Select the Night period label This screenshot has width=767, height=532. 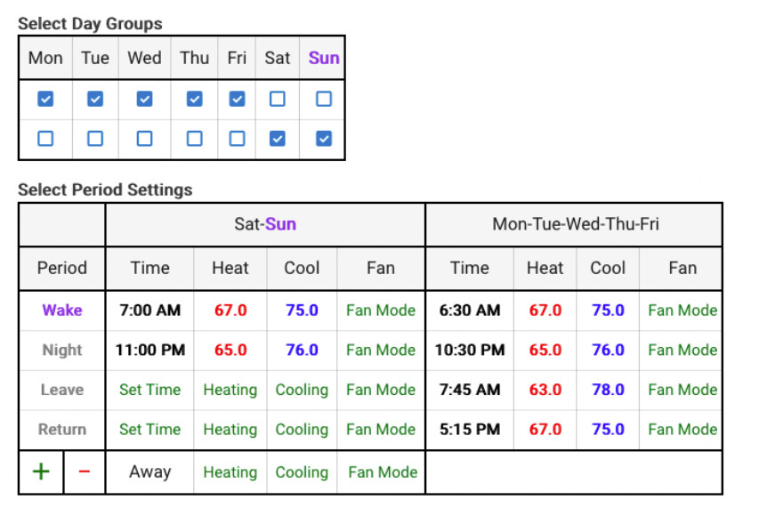tap(62, 350)
